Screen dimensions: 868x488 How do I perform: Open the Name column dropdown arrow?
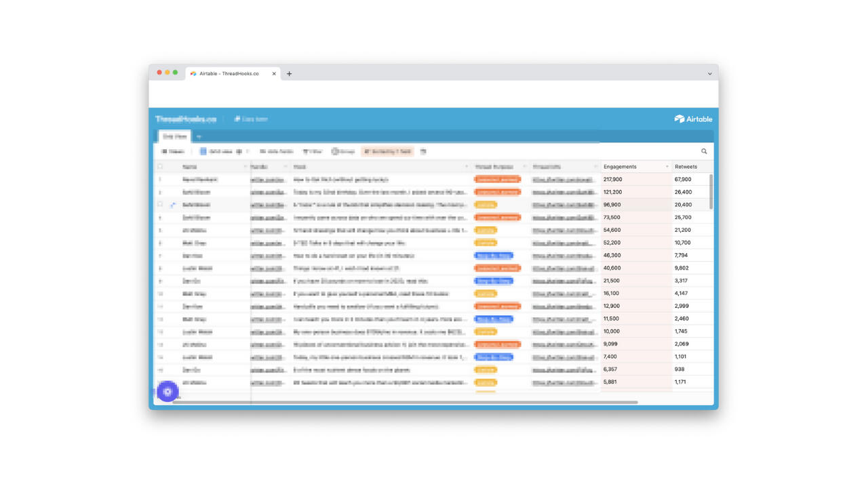click(245, 167)
